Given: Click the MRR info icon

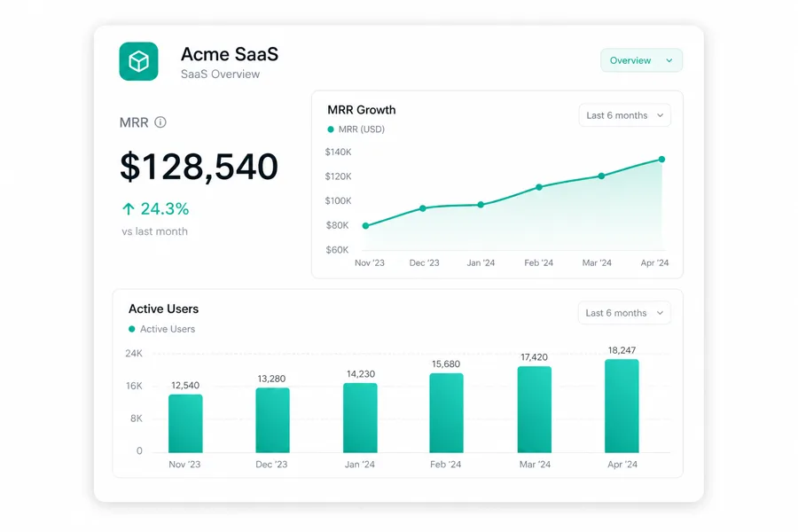Looking at the screenshot, I should click(x=160, y=122).
